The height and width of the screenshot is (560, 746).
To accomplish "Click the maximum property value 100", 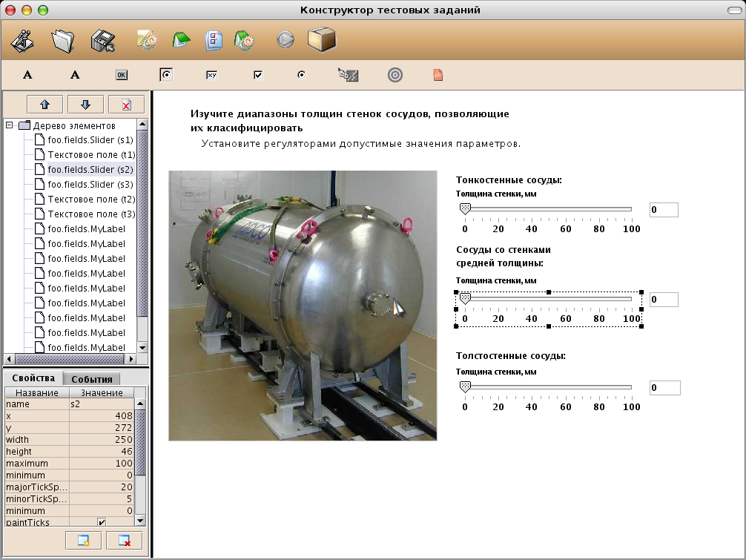I will (102, 464).
